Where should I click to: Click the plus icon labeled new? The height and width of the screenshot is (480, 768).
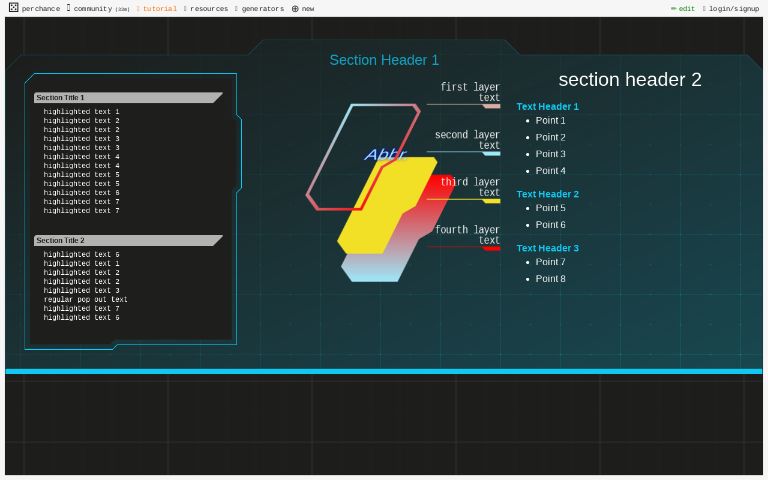click(x=295, y=9)
